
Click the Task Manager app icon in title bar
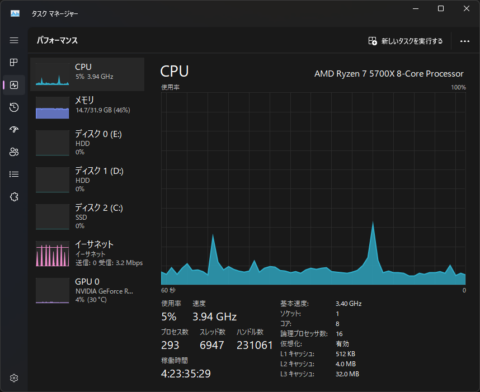(15, 13)
